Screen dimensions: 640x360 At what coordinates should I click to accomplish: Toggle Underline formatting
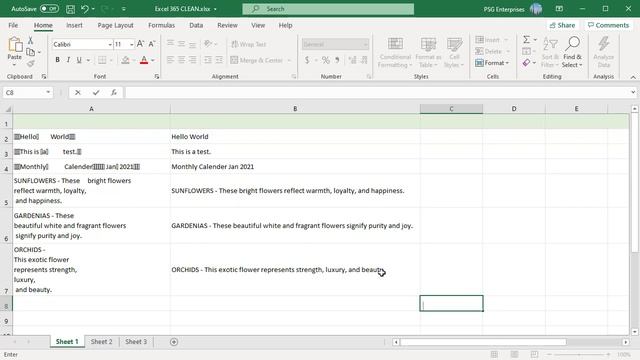click(x=79, y=60)
